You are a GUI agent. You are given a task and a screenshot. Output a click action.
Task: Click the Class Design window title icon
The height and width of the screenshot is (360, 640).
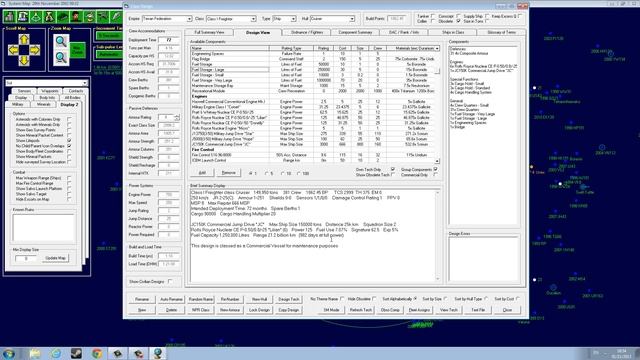pyautogui.click(x=127, y=6)
